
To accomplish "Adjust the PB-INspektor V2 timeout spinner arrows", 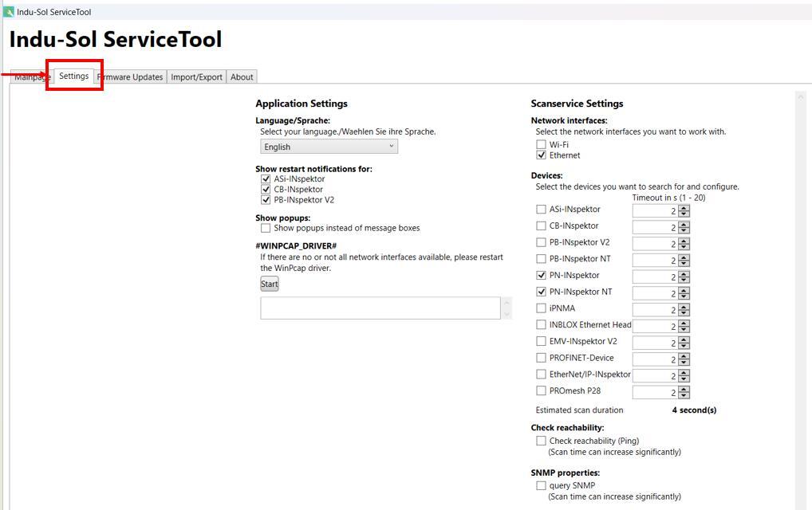I will coord(684,244).
